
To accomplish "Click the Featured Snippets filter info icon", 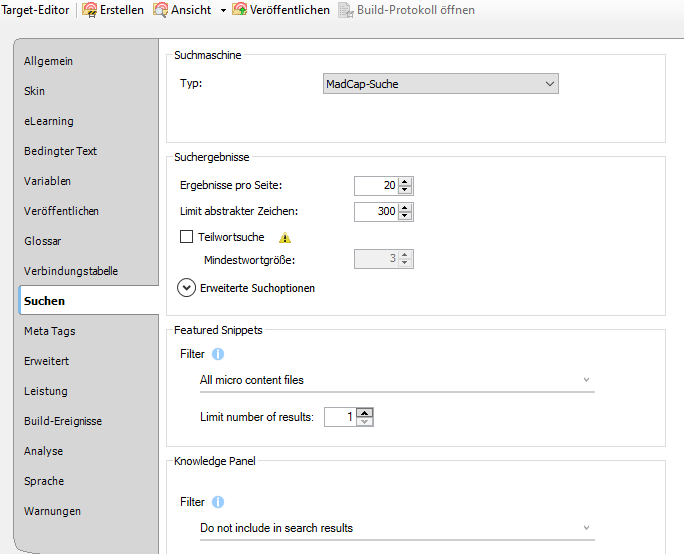I will tap(218, 354).
